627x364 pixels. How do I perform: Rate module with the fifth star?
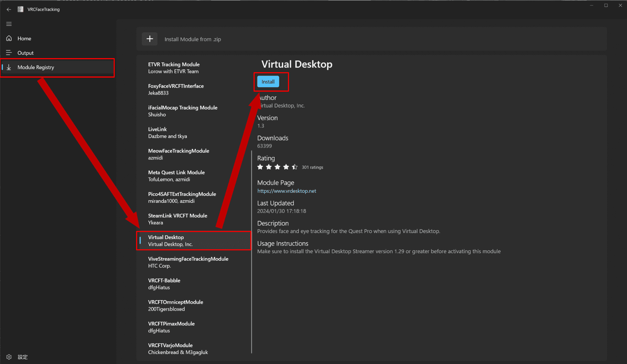[x=295, y=167]
